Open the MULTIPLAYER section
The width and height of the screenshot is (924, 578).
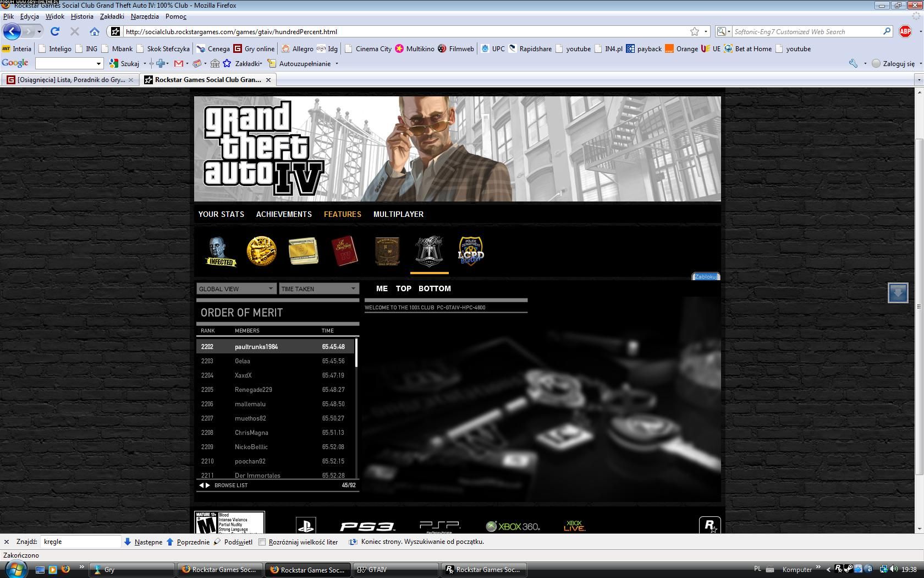398,214
